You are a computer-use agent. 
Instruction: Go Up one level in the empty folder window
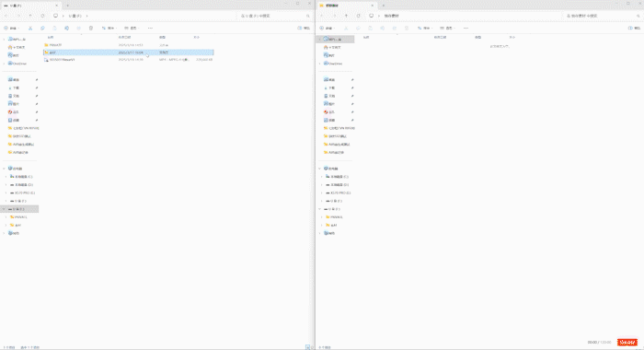tap(346, 16)
